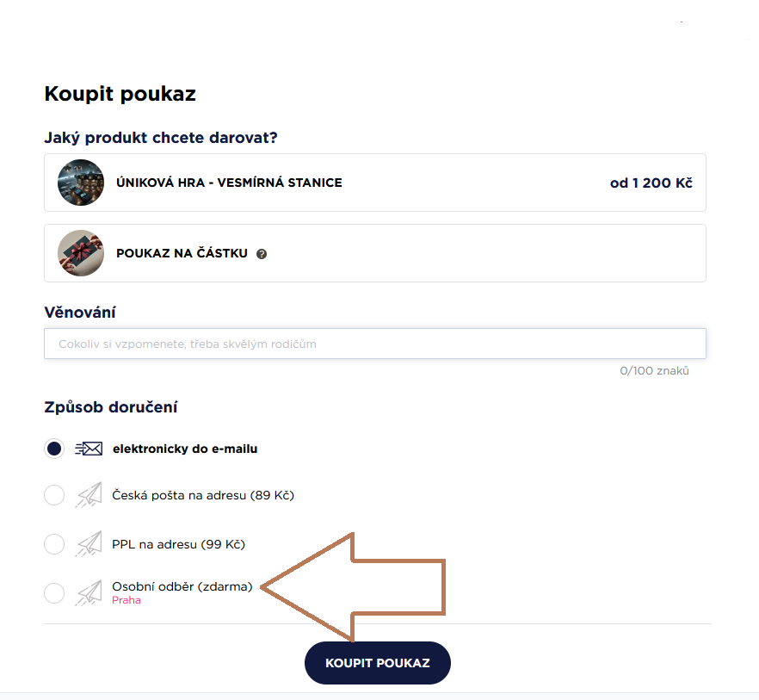Click paper plane icon beside PPL
759x700 pixels.
[89, 544]
